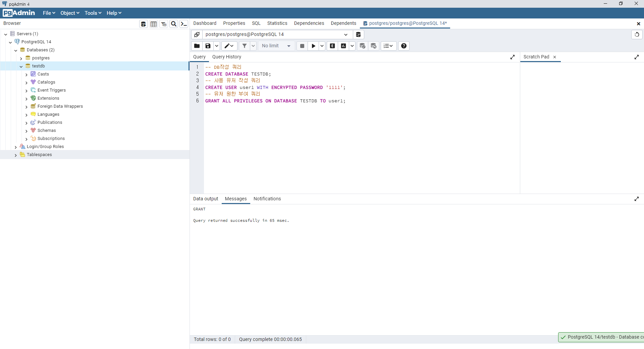Switch to the Notifications tab
This screenshot has height=349, width=644.
pyautogui.click(x=267, y=199)
